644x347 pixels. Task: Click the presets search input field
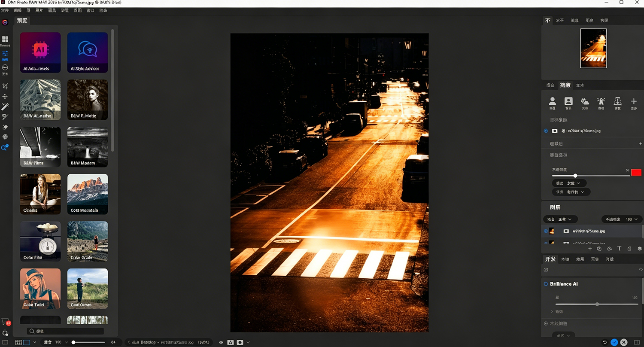pyautogui.click(x=65, y=331)
